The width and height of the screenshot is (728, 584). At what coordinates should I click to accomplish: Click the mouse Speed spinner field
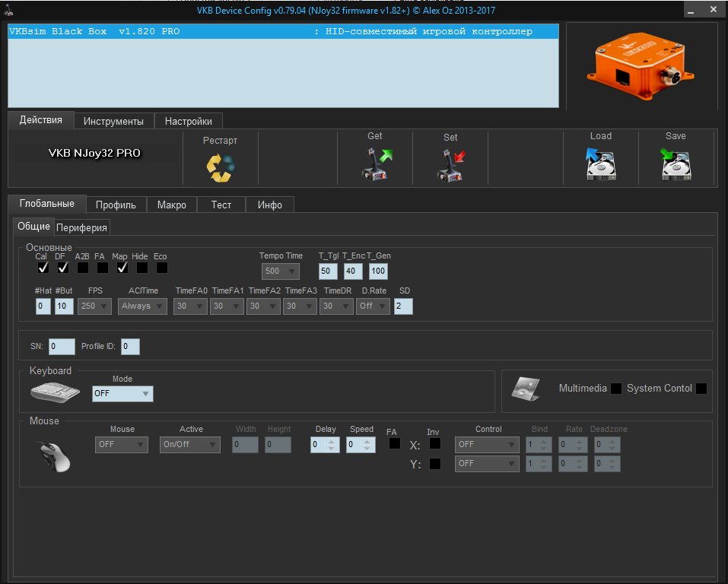(361, 445)
